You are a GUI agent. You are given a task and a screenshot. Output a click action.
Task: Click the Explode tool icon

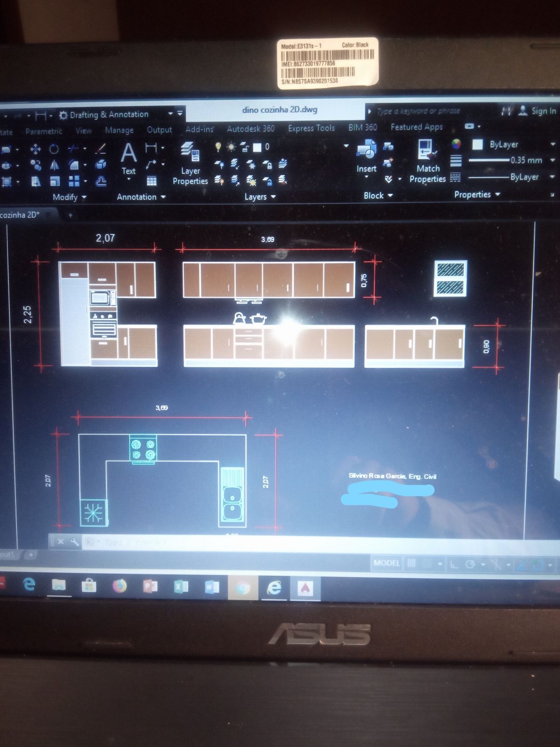(x=100, y=165)
